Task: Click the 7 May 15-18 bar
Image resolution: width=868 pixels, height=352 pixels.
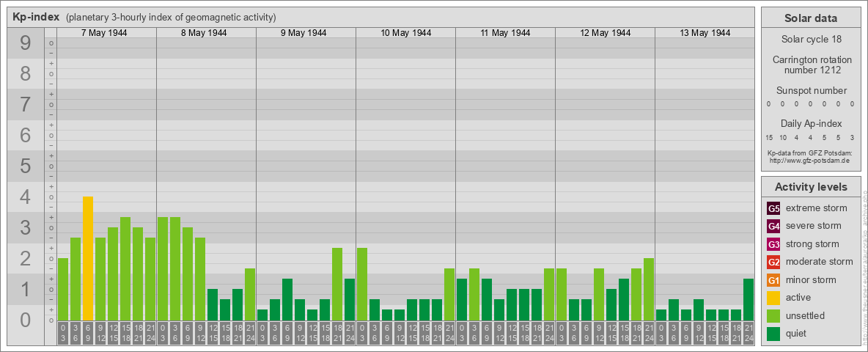Action: tap(125, 268)
